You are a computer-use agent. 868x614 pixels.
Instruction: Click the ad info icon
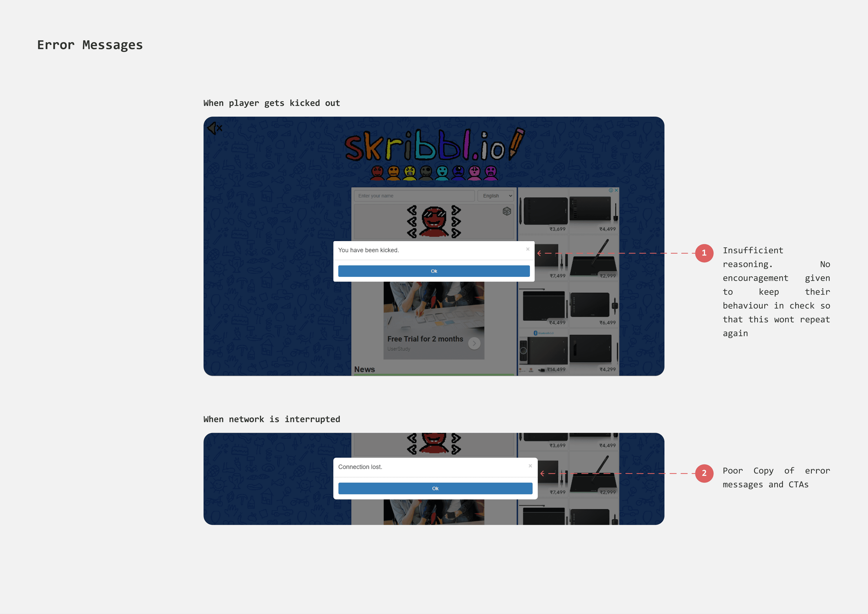tap(611, 190)
